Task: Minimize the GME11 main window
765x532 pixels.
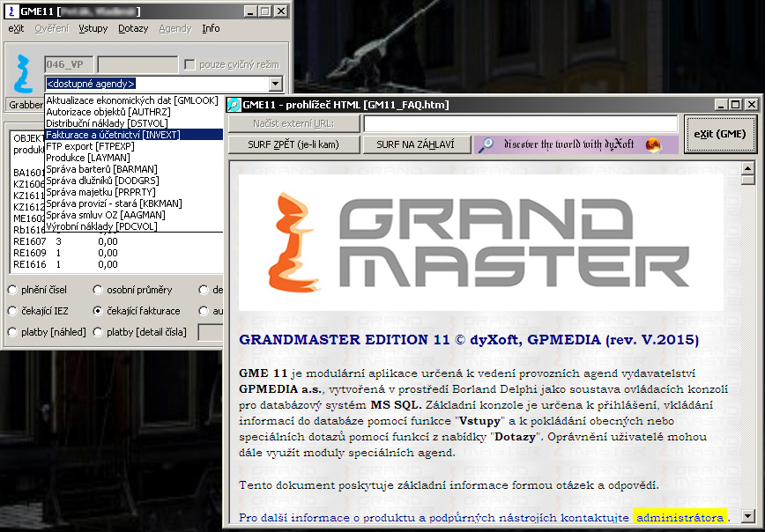Action: tap(250, 11)
